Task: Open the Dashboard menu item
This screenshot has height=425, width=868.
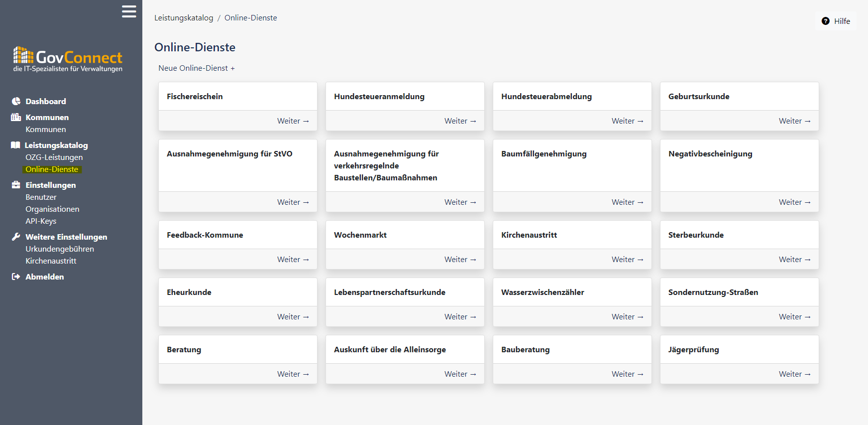Action: point(46,101)
